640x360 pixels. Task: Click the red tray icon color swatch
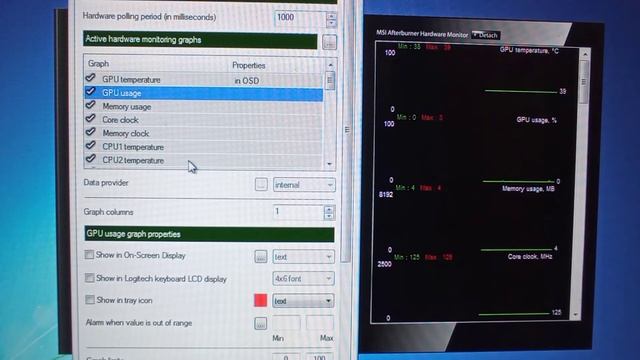point(260,300)
